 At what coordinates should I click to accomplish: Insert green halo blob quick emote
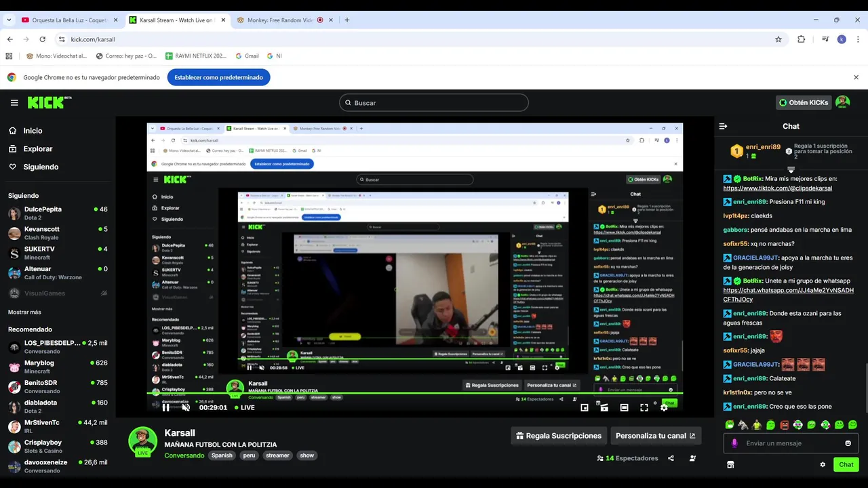pos(770,425)
